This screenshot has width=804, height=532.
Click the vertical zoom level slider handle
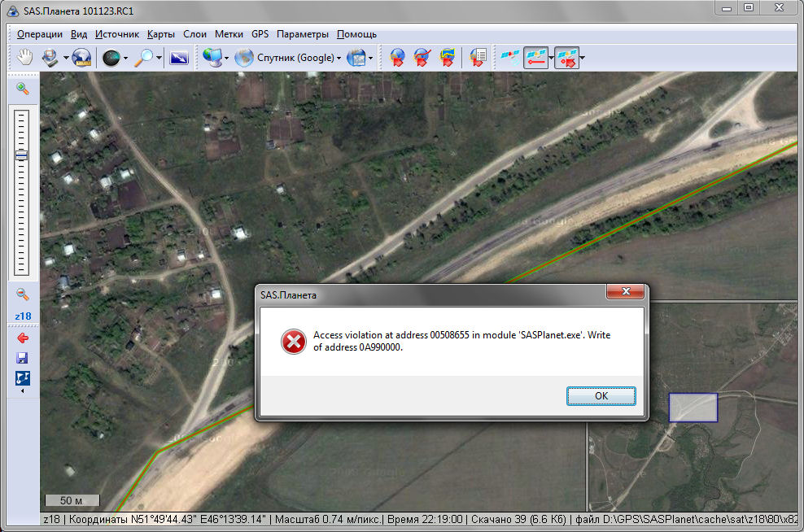(22, 155)
